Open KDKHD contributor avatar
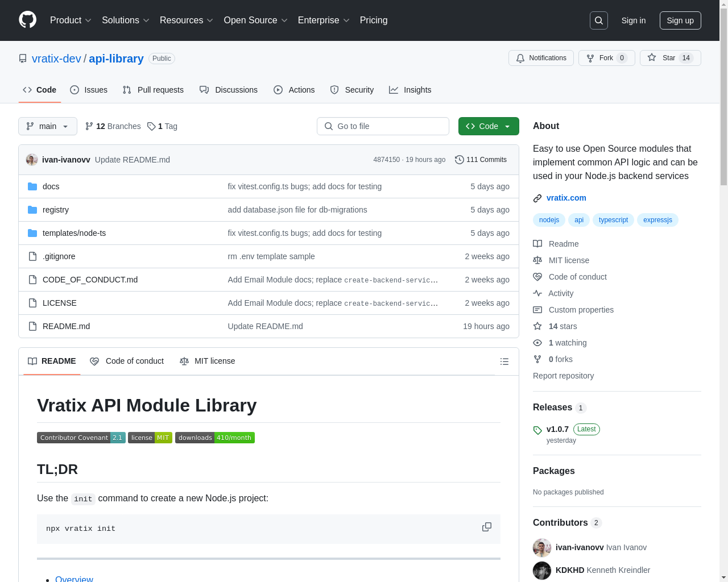This screenshot has height=582, width=728. click(542, 571)
